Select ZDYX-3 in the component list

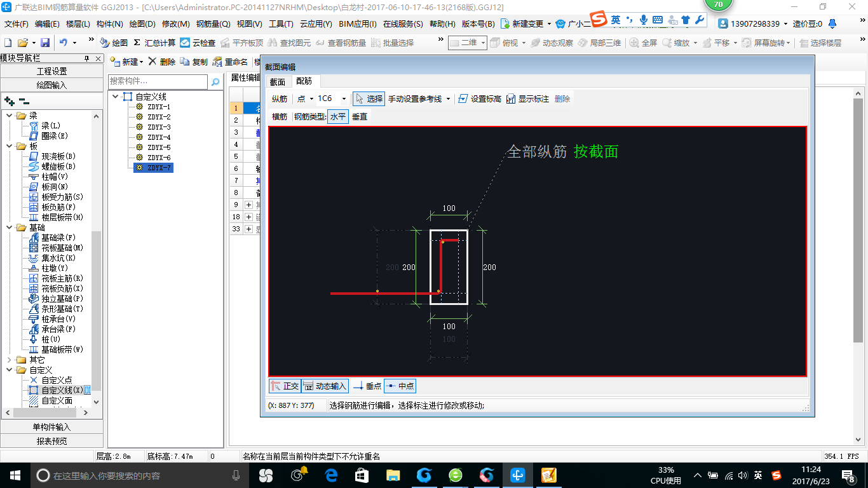[x=159, y=127]
